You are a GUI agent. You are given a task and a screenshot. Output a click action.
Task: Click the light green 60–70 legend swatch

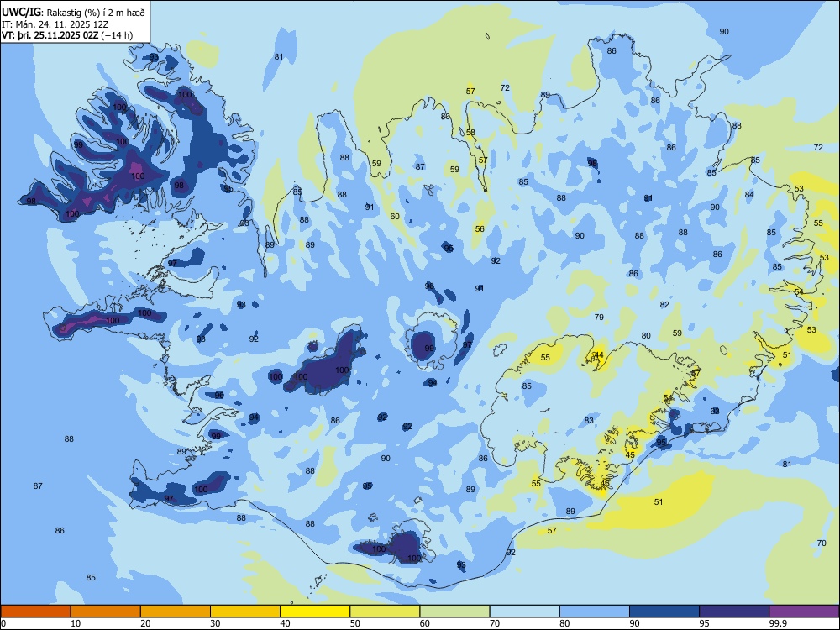454,612
